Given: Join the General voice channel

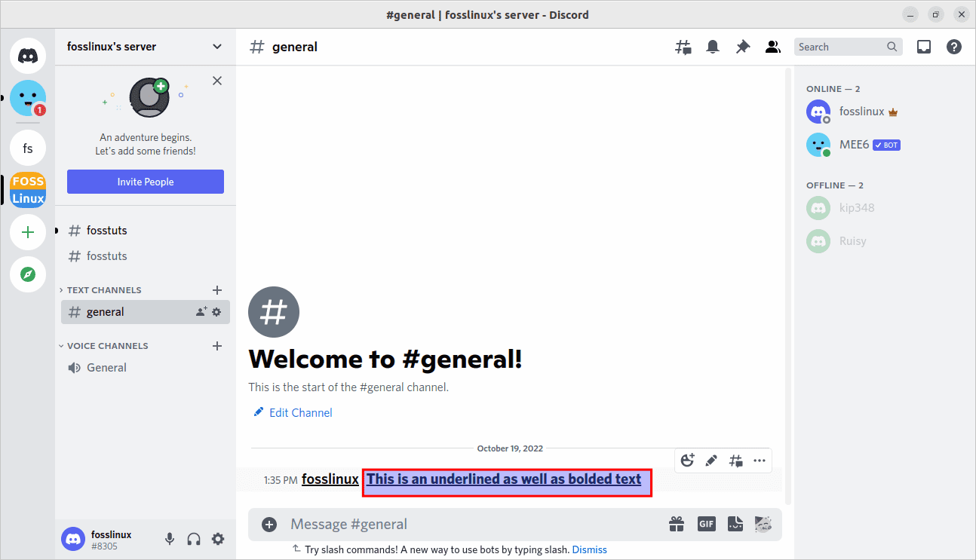Looking at the screenshot, I should (x=146, y=368).
